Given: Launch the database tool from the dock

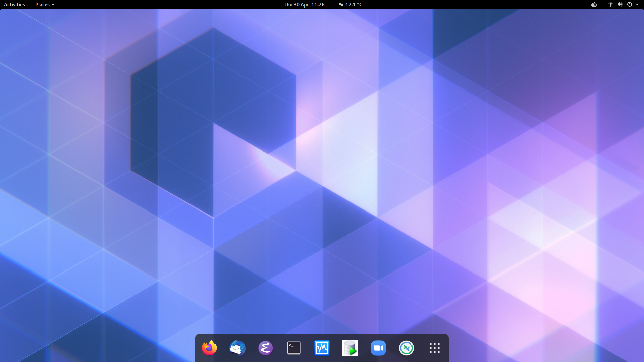Looking at the screenshot, I should pyautogui.click(x=350, y=348).
